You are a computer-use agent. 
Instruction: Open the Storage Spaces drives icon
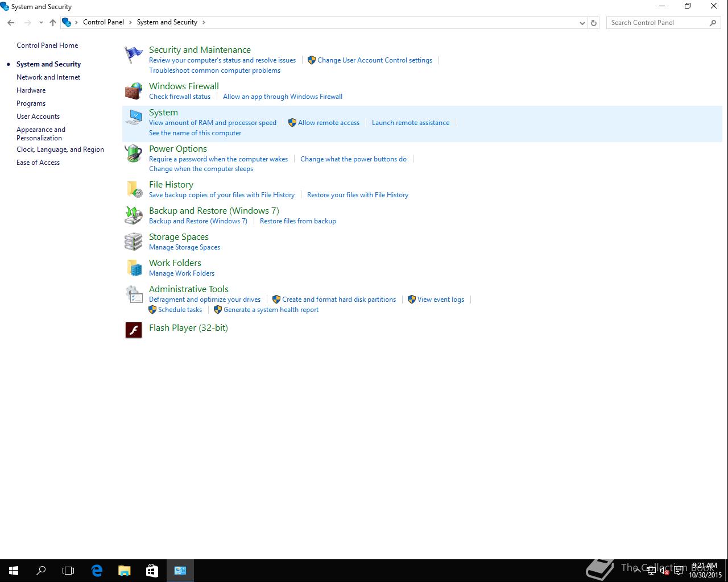134,242
